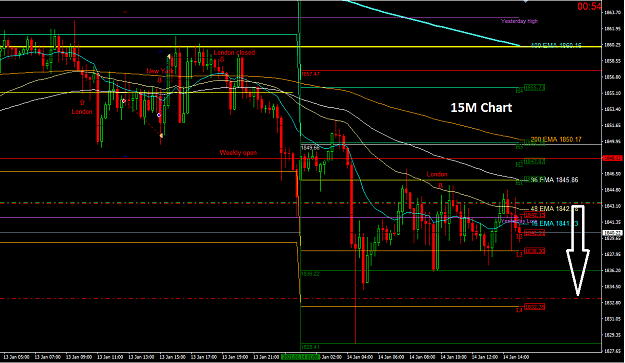Click the 1857.47 red level label

tap(311, 74)
